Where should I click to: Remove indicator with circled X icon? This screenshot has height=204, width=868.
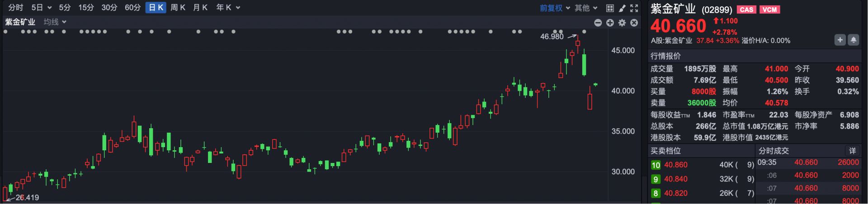(x=634, y=23)
